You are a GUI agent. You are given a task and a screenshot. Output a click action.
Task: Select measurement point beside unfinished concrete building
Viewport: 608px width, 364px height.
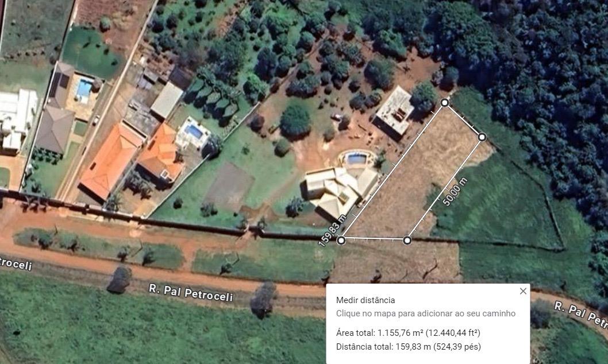coord(445,103)
